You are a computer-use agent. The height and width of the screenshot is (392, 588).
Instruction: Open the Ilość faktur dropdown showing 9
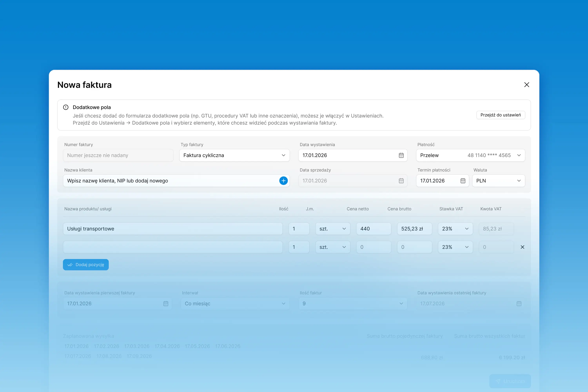[352, 303]
